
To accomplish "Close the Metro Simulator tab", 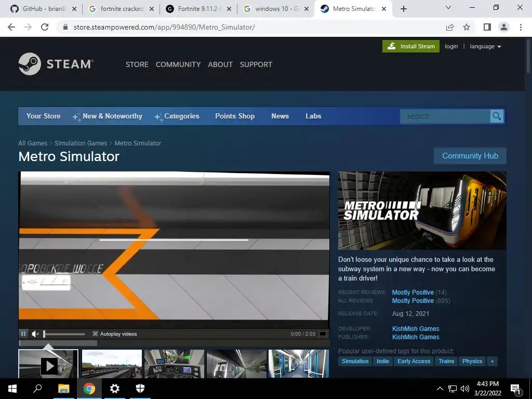I will coord(384,9).
